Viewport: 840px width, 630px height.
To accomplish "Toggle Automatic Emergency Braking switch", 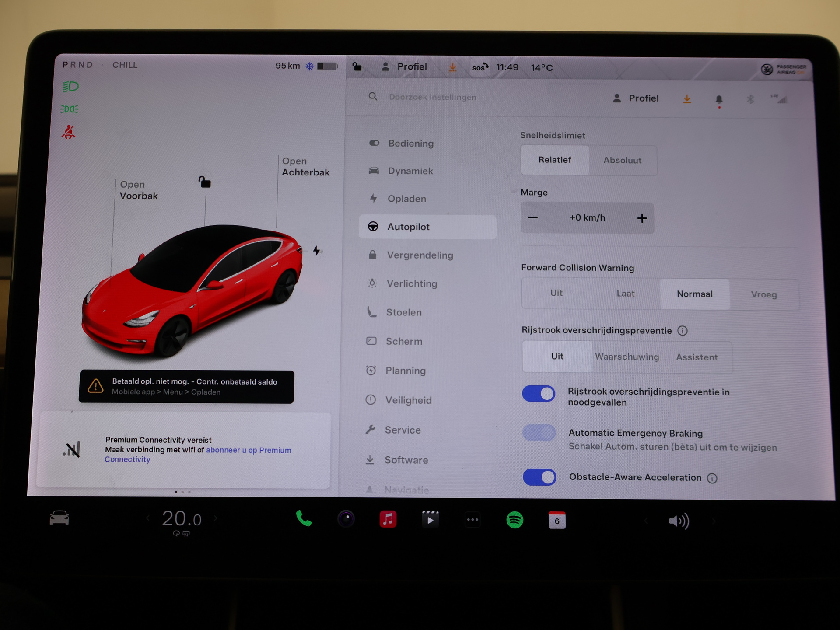I will tap(539, 433).
